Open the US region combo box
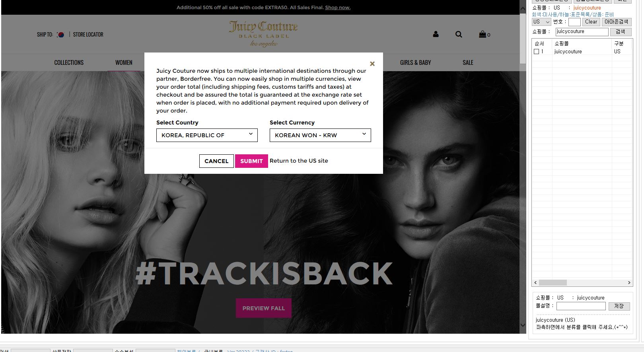 pos(541,22)
